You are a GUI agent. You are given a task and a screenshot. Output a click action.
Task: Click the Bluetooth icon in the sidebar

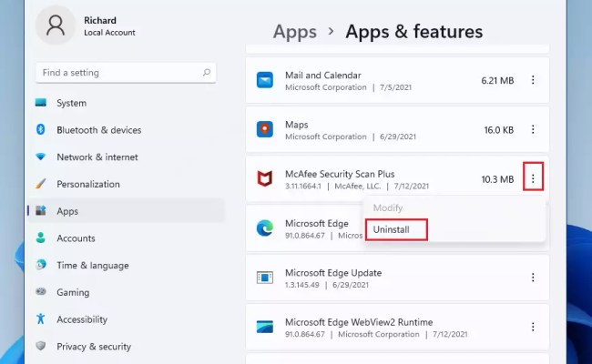coord(41,129)
